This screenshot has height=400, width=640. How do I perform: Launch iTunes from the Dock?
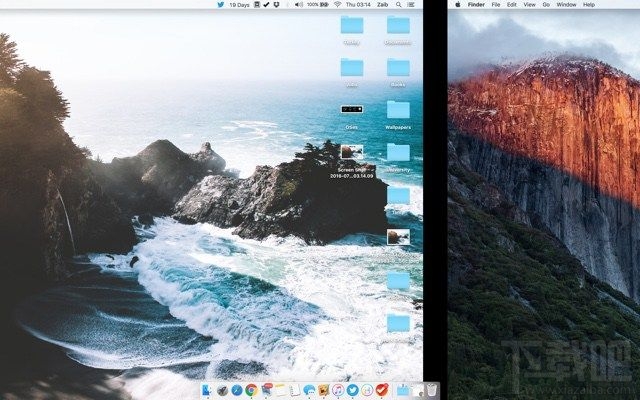[x=338, y=391]
